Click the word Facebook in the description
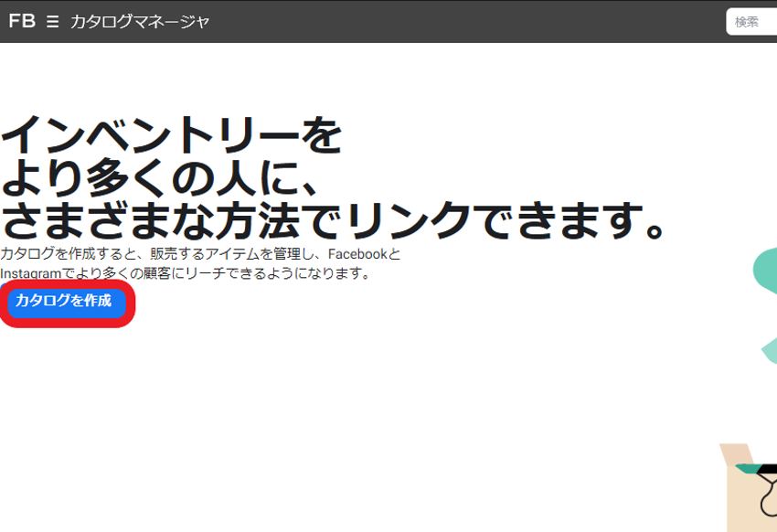The height and width of the screenshot is (532, 777). click(357, 254)
